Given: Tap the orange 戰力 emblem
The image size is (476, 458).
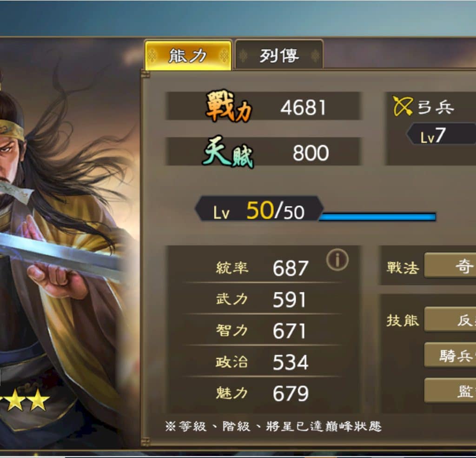Looking at the screenshot, I should [x=229, y=106].
